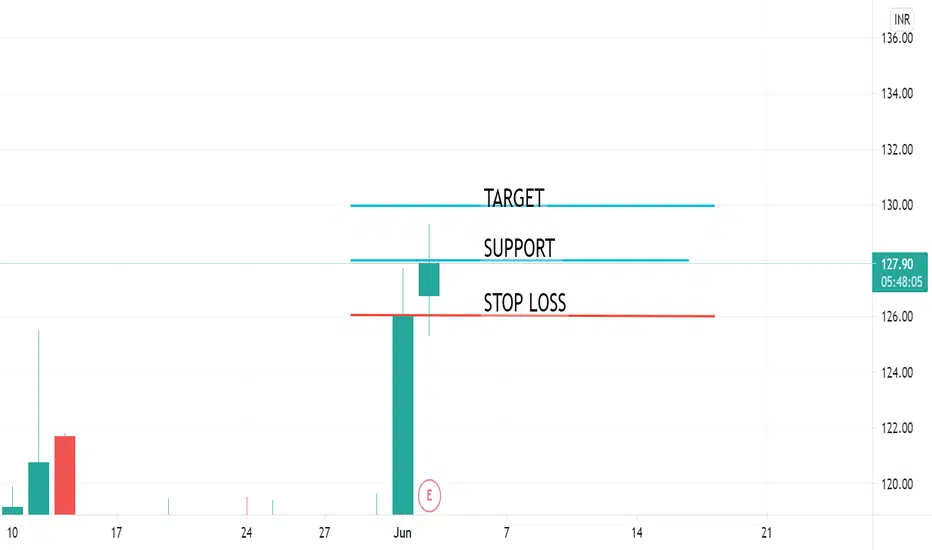Click the current price label 127.90
This screenshot has width=932, height=550.
900,272
